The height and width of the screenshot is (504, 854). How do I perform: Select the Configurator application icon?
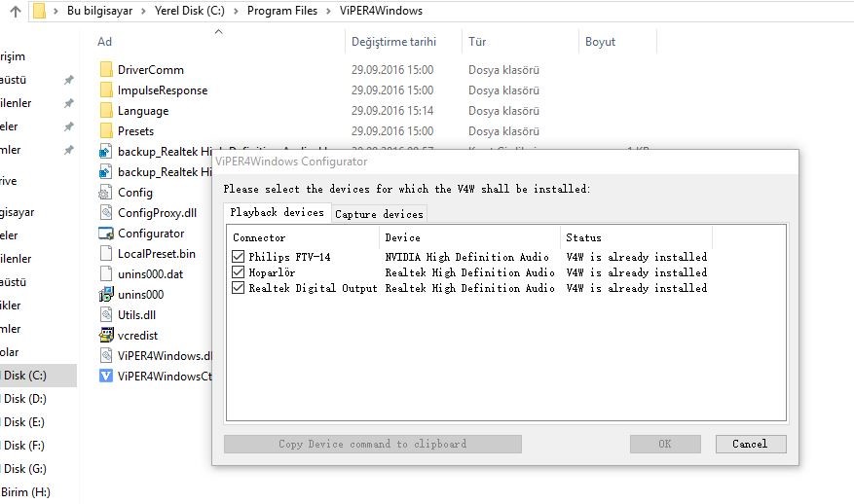(106, 234)
